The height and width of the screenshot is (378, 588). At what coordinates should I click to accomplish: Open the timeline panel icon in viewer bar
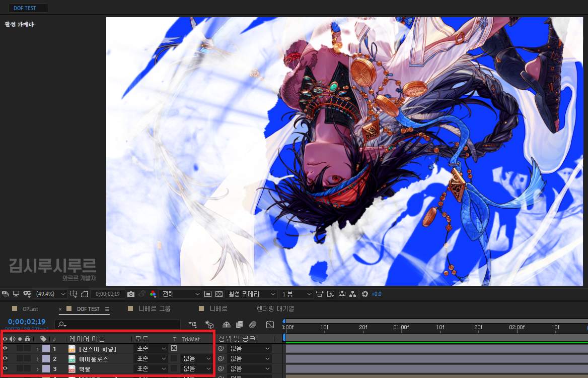click(342, 294)
